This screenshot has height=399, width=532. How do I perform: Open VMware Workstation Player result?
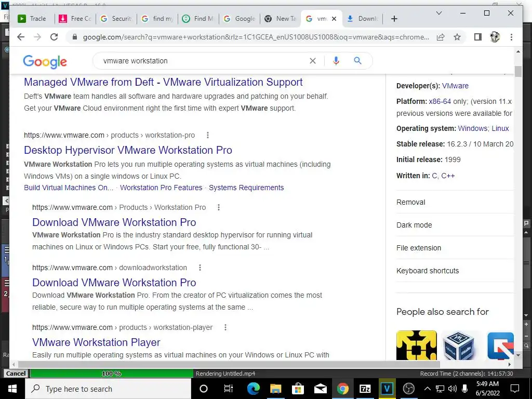click(96, 342)
